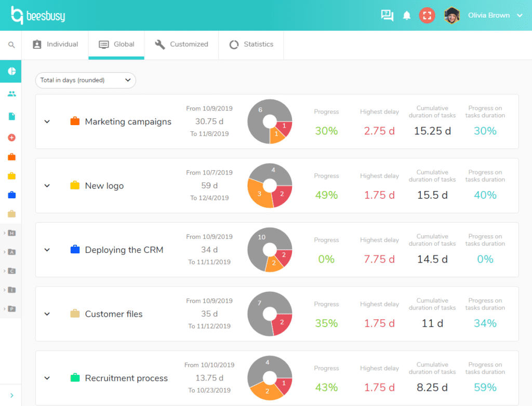Switch to the Individual tab

(x=55, y=45)
